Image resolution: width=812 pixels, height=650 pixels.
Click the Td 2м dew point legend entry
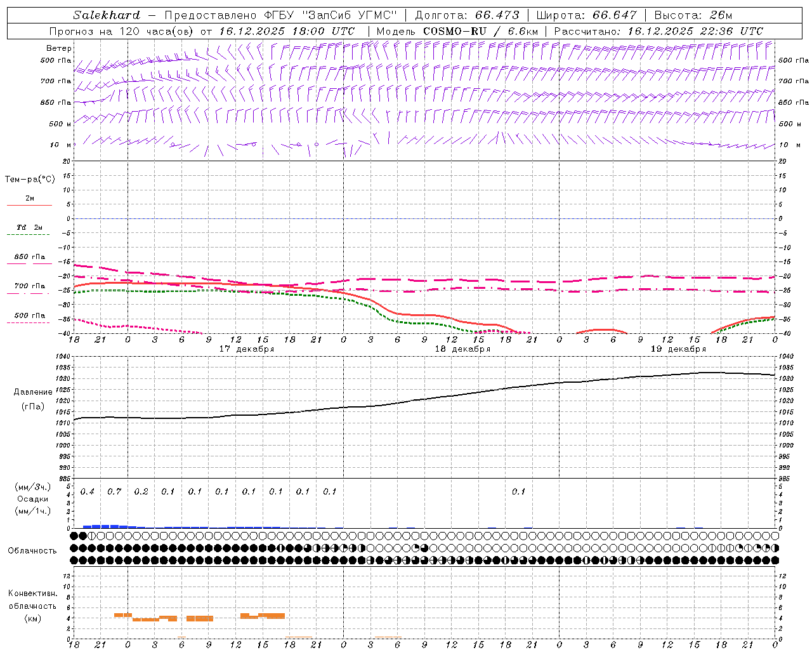coord(29,230)
